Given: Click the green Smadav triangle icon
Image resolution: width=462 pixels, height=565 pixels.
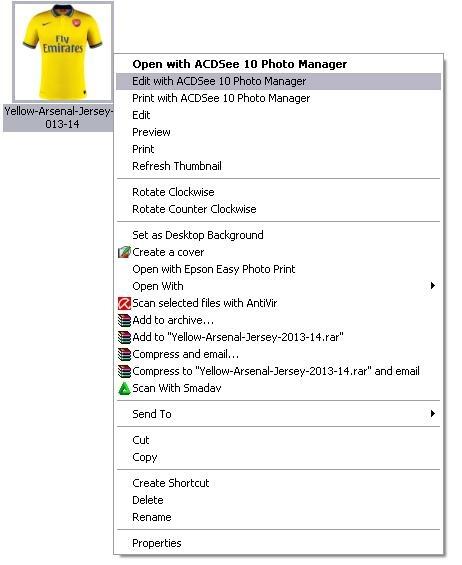Looking at the screenshot, I should point(124,388).
